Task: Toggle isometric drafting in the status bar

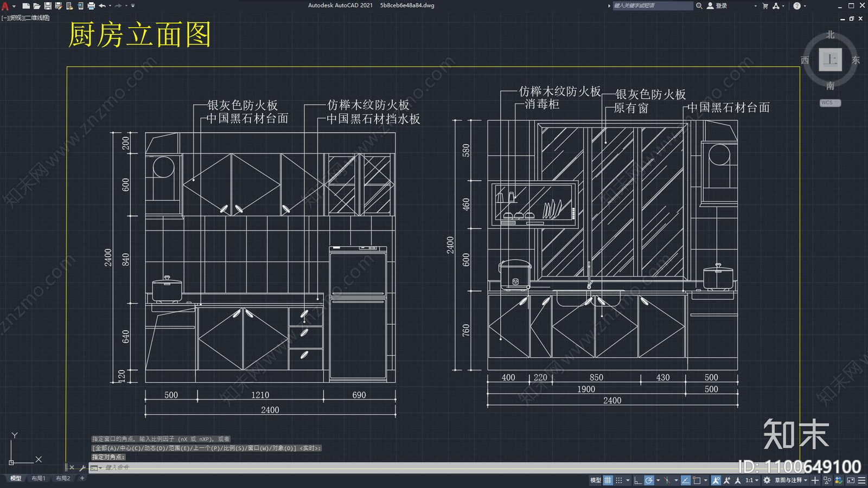Action: point(667,480)
